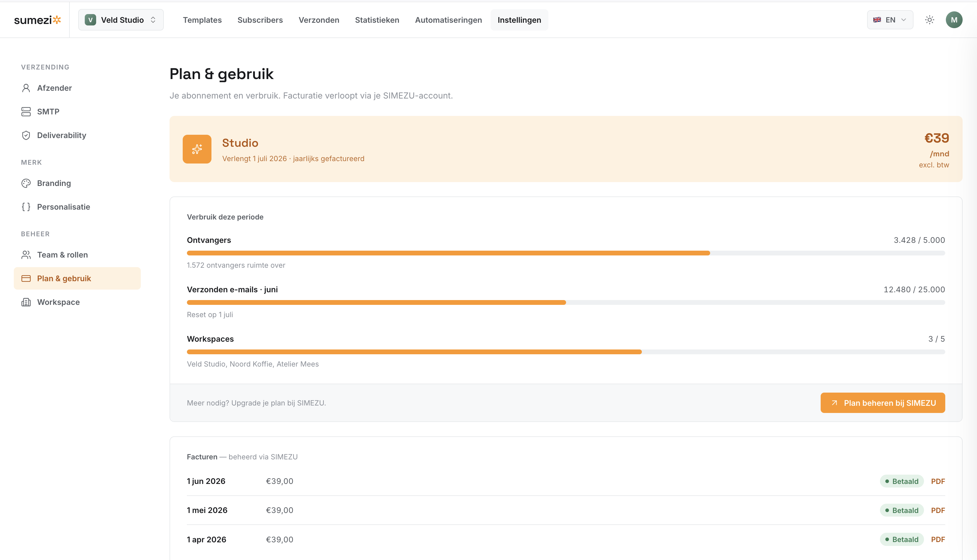Select Deliverability in the sidebar
The width and height of the screenshot is (977, 560).
pyautogui.click(x=77, y=135)
